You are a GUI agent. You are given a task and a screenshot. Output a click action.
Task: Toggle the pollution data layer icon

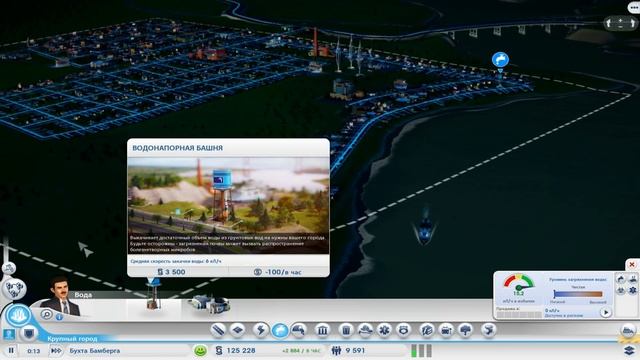pos(621,290)
